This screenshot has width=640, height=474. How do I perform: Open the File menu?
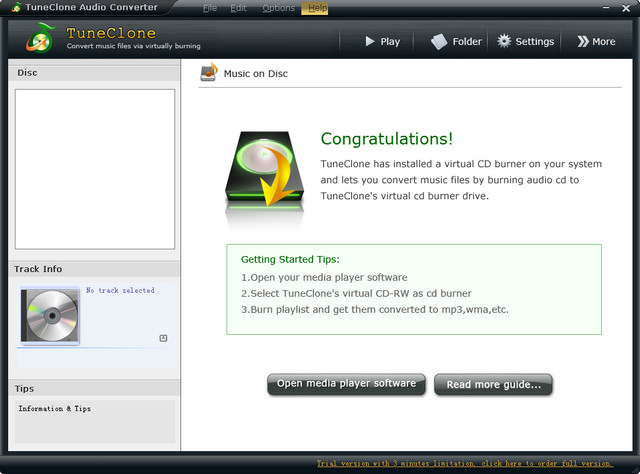point(209,8)
